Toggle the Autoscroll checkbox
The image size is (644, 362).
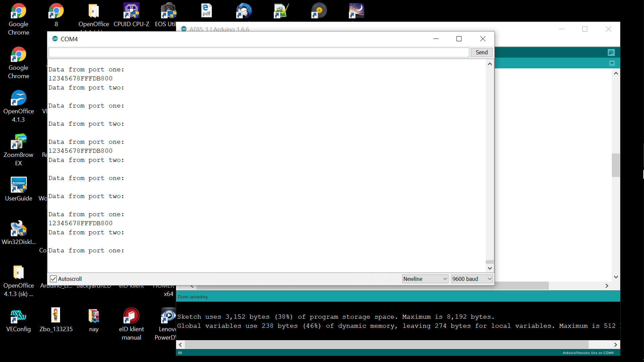(53, 279)
